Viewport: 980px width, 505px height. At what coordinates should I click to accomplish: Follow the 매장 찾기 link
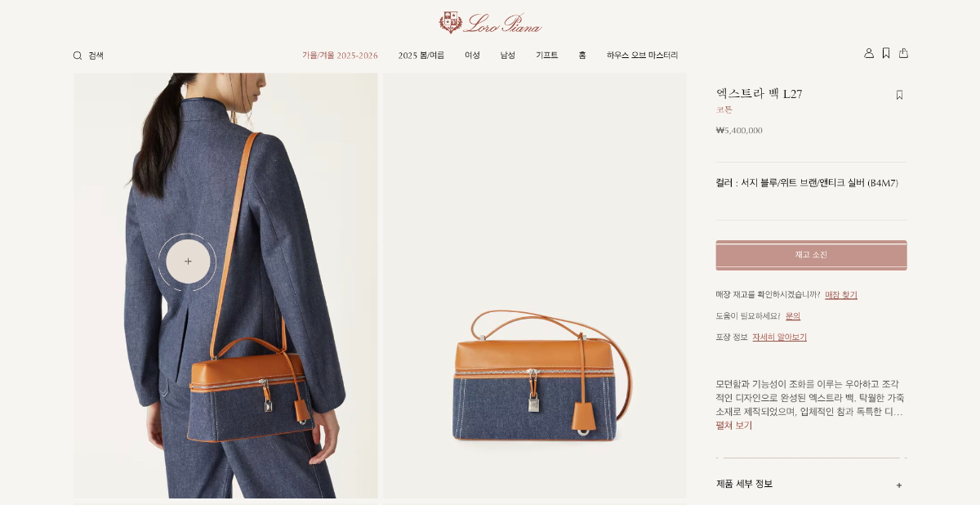pyautogui.click(x=841, y=295)
